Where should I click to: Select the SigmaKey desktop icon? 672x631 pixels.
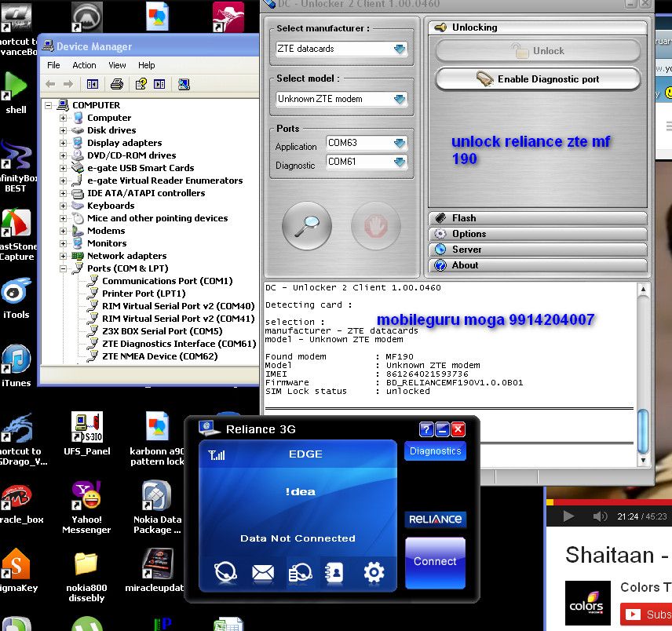coord(16,571)
